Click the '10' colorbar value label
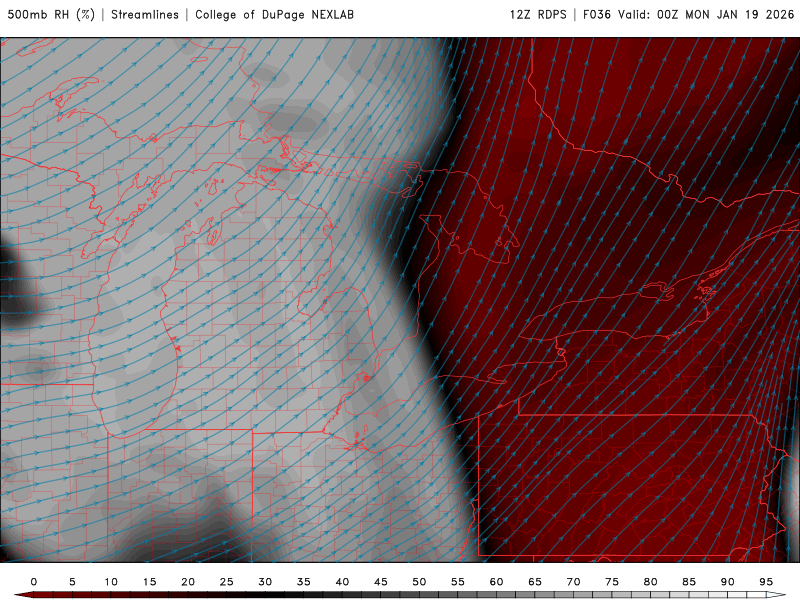 [x=111, y=582]
